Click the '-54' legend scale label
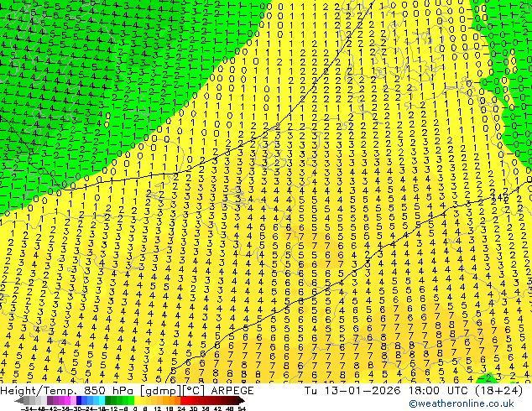 27,408
